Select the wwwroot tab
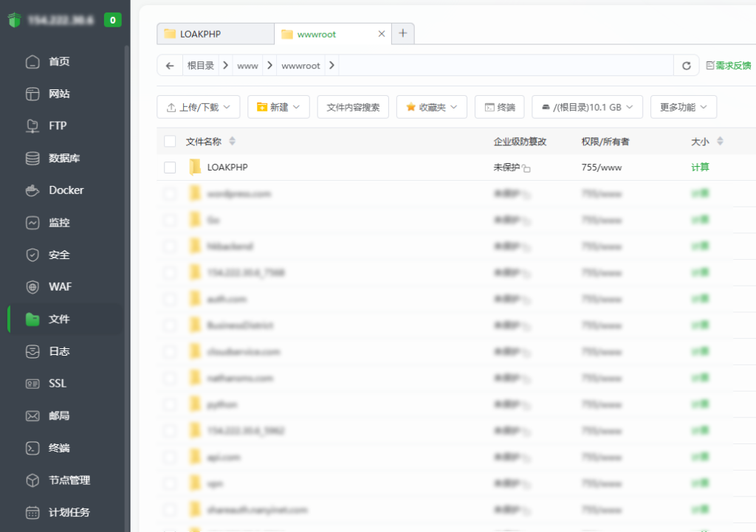 pyautogui.click(x=333, y=34)
